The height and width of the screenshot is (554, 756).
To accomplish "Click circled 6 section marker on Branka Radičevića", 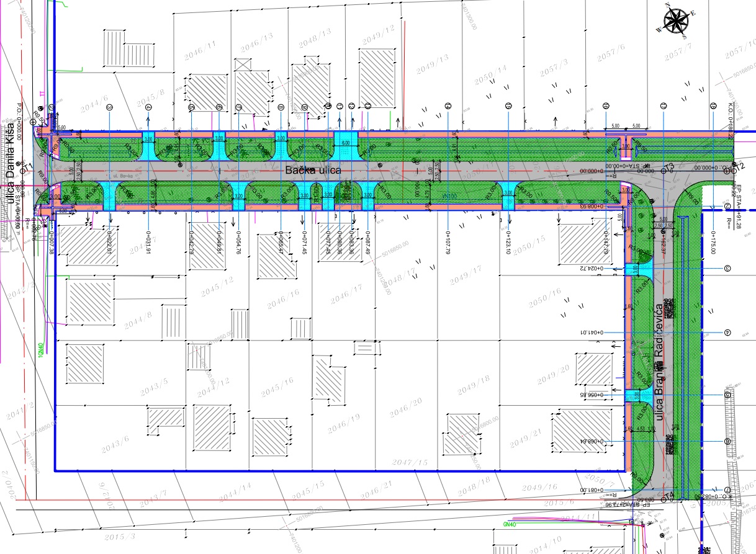I will click(x=727, y=441).
